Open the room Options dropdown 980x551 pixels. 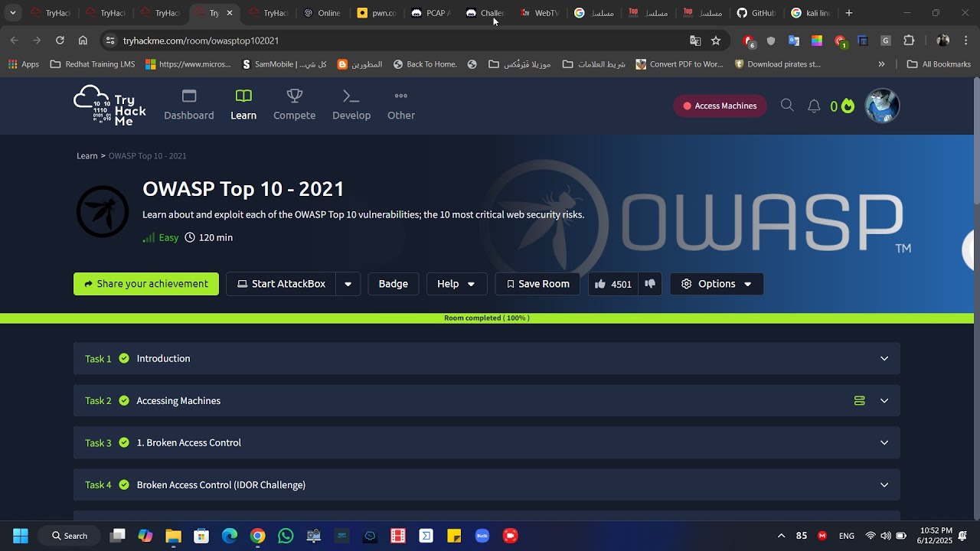(x=717, y=284)
